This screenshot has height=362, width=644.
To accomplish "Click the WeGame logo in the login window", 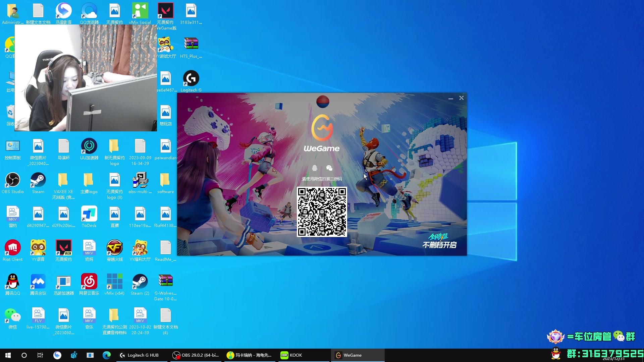I will tap(322, 133).
